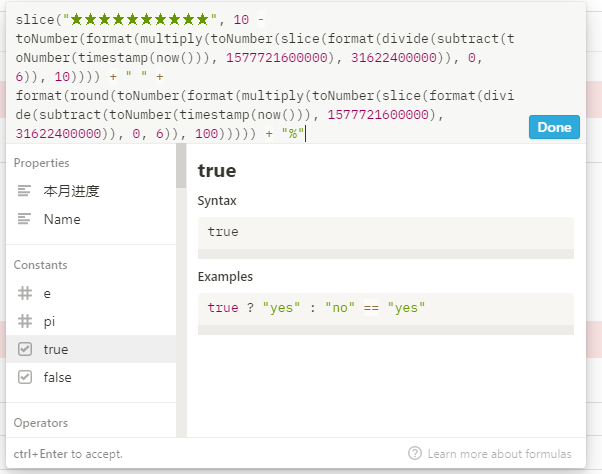Click the Operators section header

click(x=41, y=423)
